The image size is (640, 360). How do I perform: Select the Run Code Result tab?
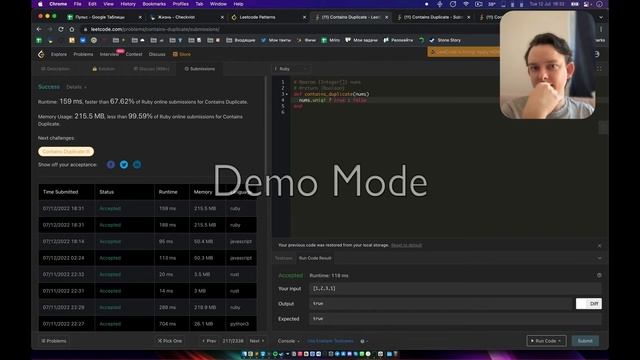315,258
